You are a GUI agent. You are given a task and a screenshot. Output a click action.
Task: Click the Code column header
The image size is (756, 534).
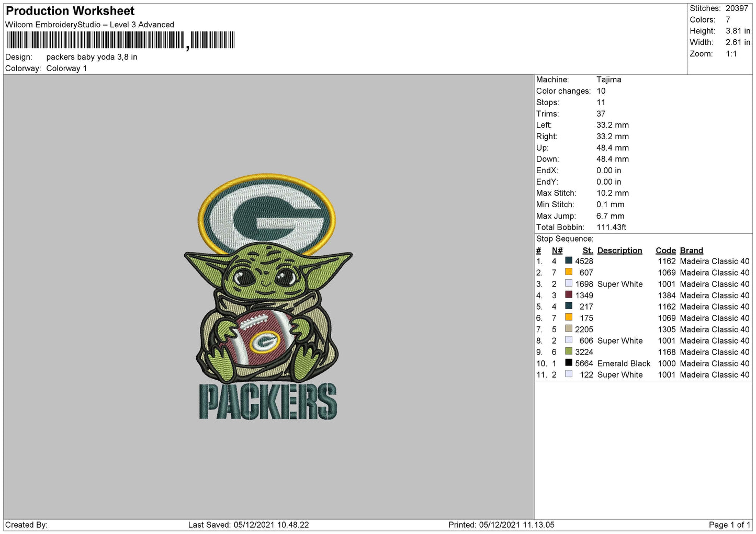666,251
